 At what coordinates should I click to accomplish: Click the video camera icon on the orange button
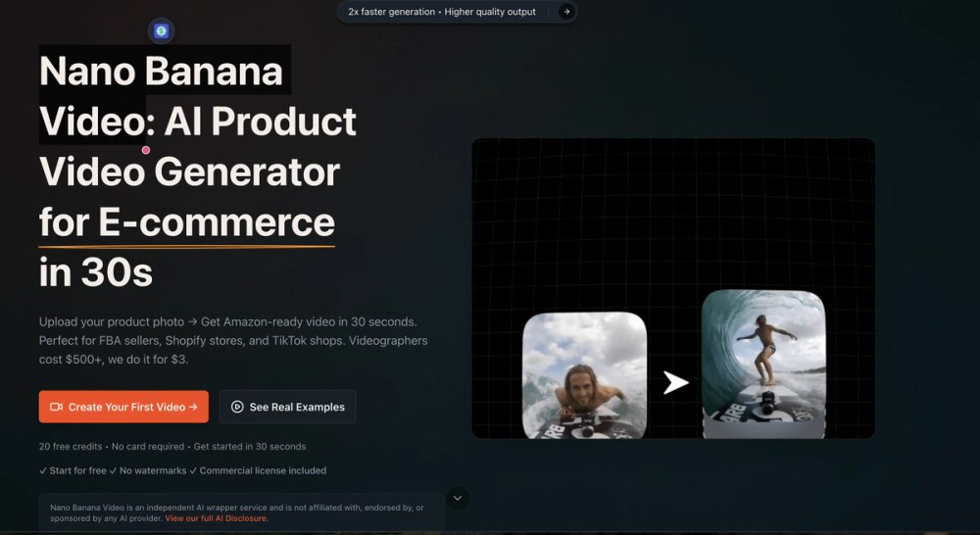point(56,407)
